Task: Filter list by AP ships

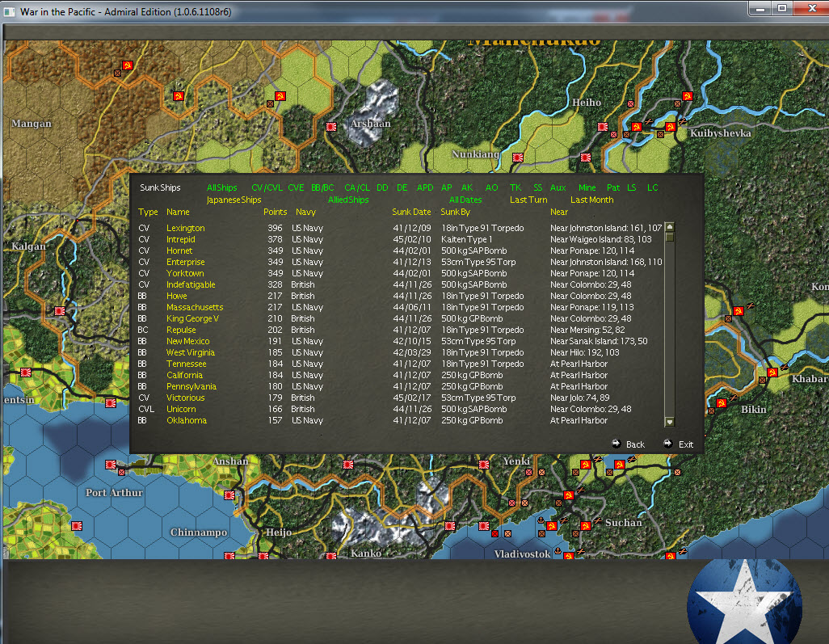Action: point(446,187)
